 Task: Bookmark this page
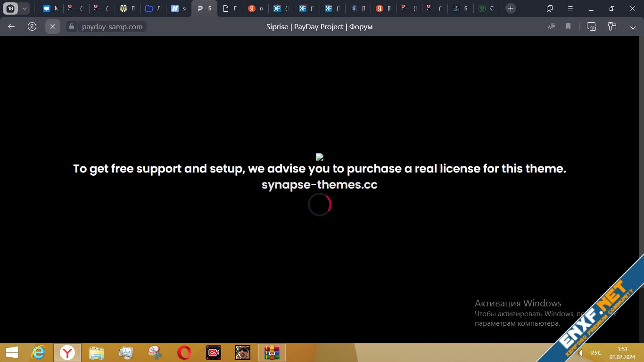pos(568,27)
